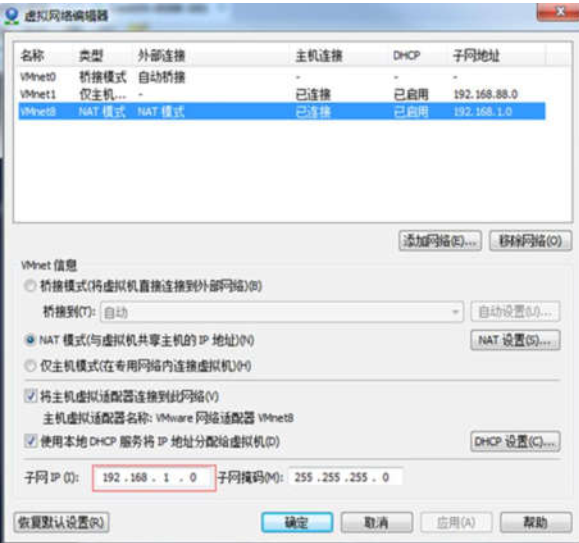Click the 名称 column header
The image size is (579, 543).
coord(32,56)
